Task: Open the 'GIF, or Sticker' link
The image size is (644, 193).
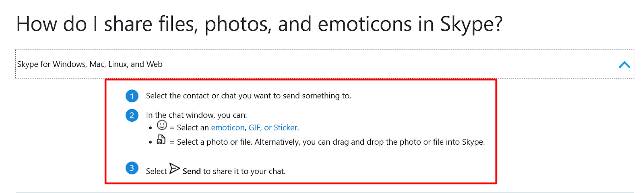Action: click(x=273, y=128)
